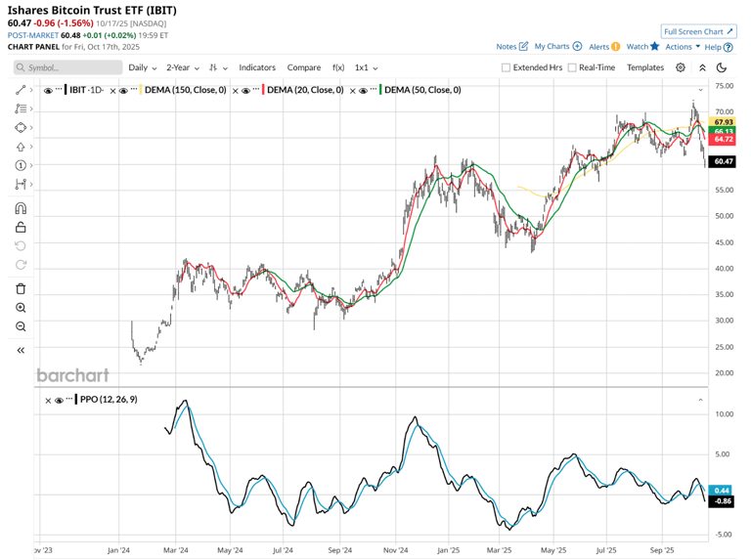Expand the line tool options chevron
The image size is (751, 560).
31,90
